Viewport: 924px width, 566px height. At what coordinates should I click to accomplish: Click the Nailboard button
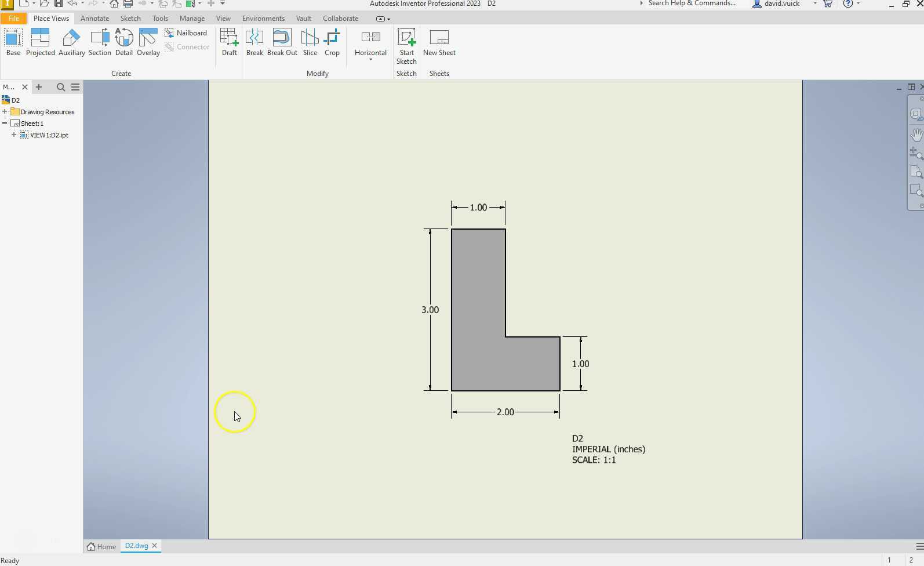(x=185, y=33)
